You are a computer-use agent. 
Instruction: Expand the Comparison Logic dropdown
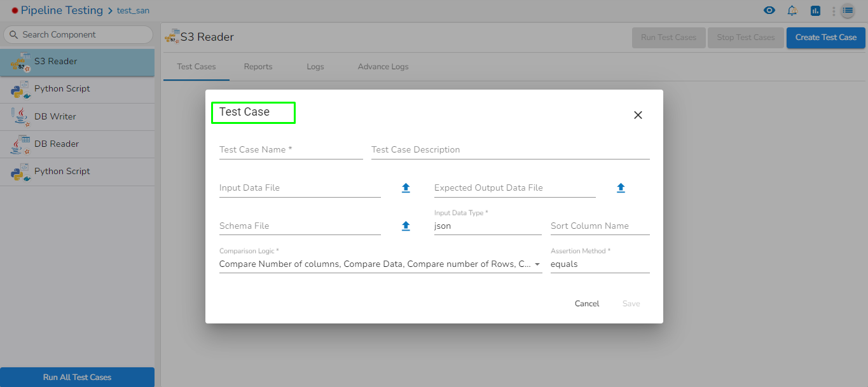(x=380, y=264)
